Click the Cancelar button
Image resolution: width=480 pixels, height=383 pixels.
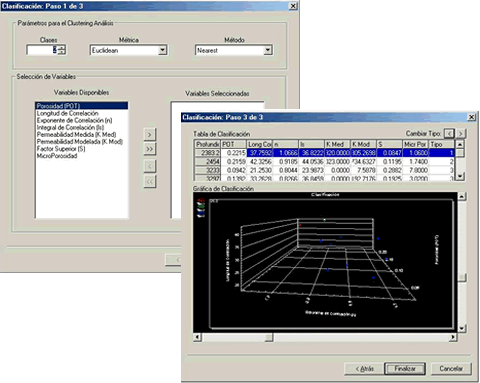click(451, 369)
